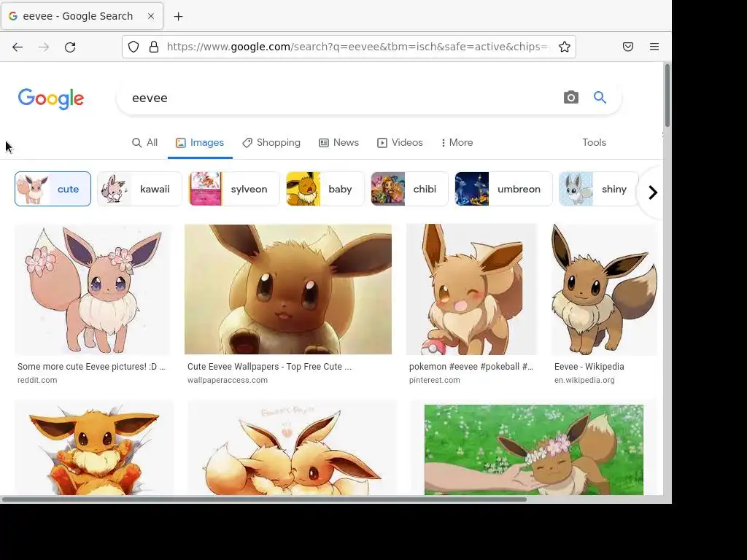Apply the chibi filter chip
Image resolution: width=747 pixels, height=560 pixels.
tap(409, 189)
